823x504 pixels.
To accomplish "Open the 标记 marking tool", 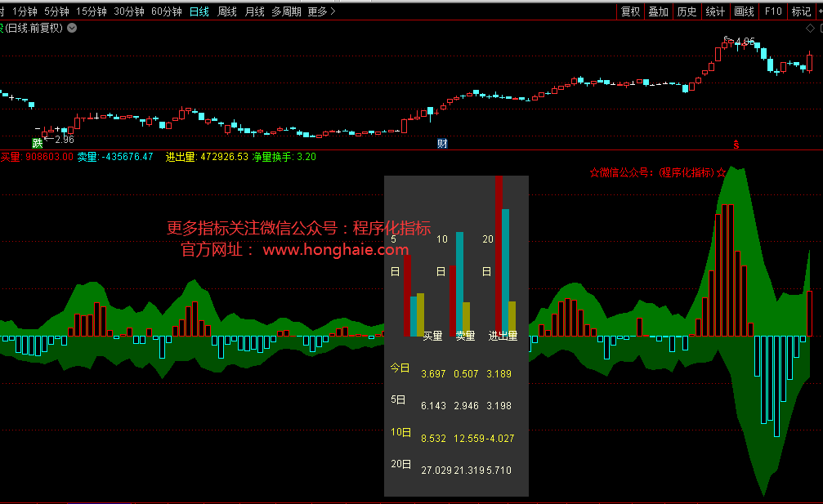I will (x=801, y=11).
